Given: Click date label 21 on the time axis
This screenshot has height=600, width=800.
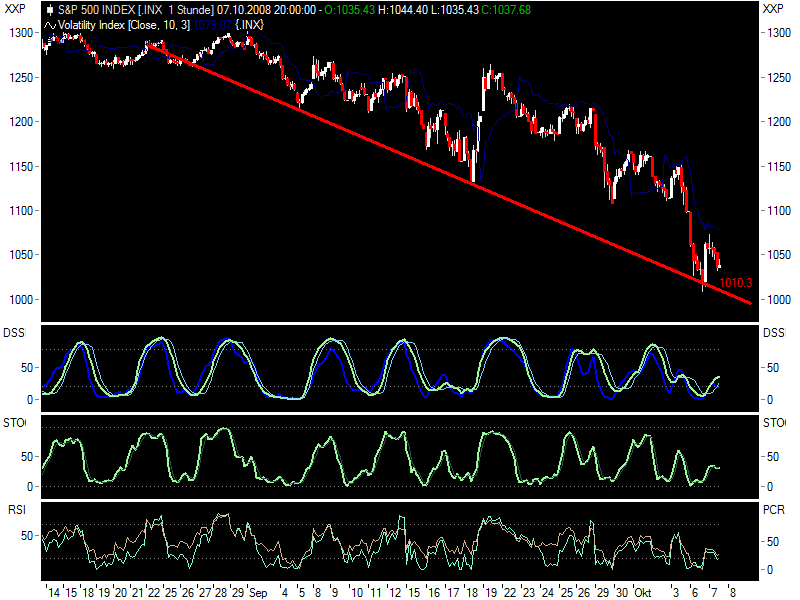Looking at the screenshot, I should coord(137,593).
